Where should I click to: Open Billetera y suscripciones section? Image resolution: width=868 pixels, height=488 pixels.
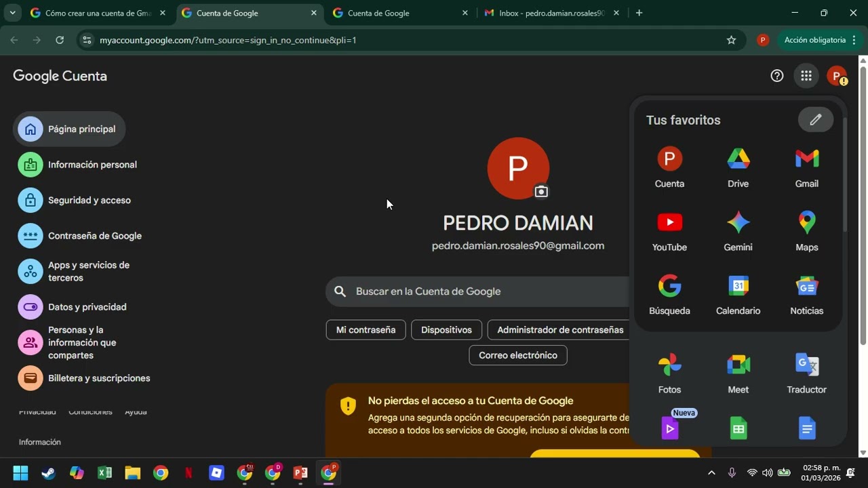click(84, 378)
